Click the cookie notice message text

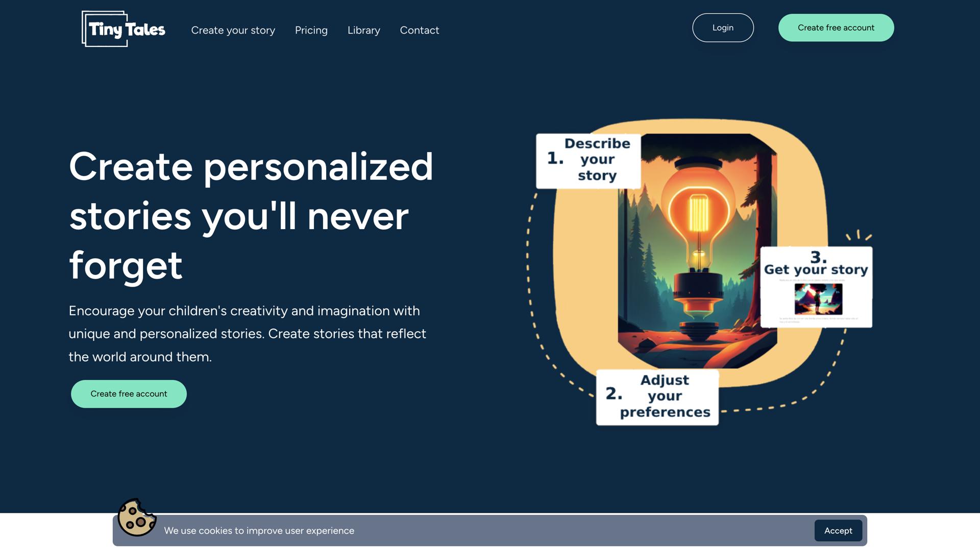point(259,531)
